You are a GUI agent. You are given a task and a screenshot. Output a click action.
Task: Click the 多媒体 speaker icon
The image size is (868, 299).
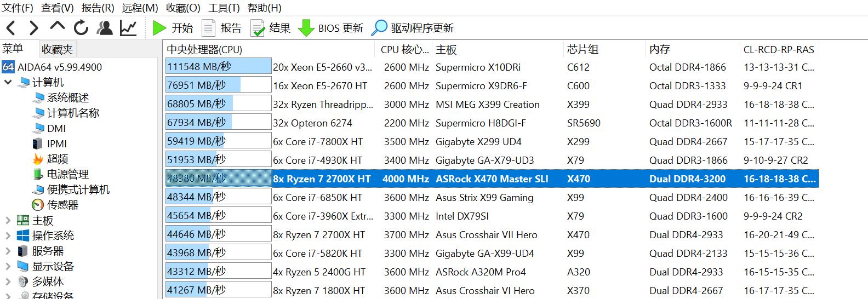[x=23, y=281]
